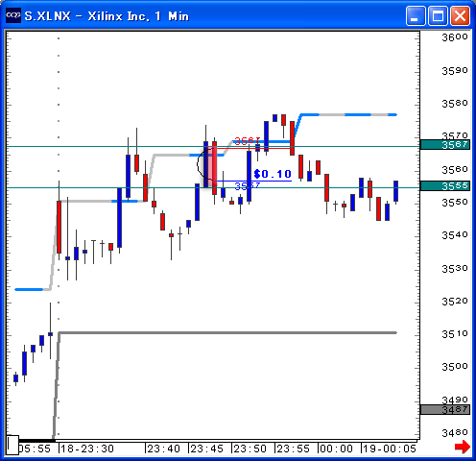Click the 3590 price scale label
Viewport: 476px width, 461px height.
[455, 70]
